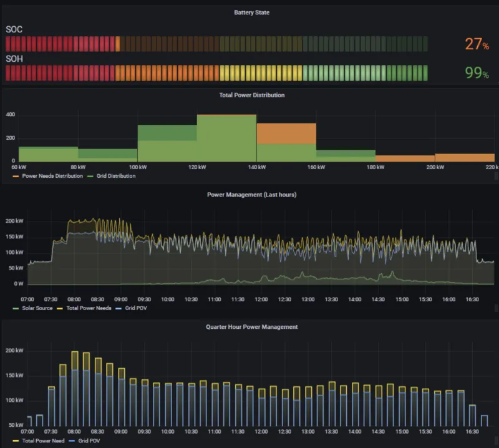Click the blue Grid POV swatch in Quarter Hour legend

(72, 441)
